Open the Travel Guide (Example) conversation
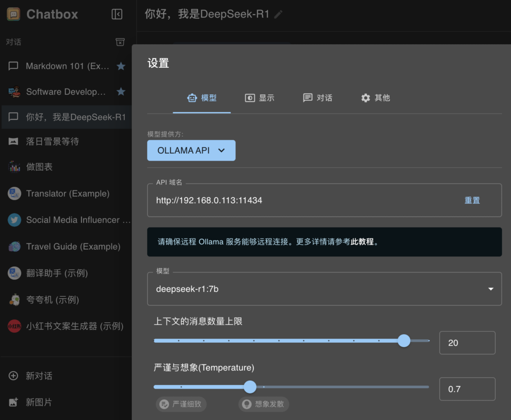 pyautogui.click(x=67, y=246)
